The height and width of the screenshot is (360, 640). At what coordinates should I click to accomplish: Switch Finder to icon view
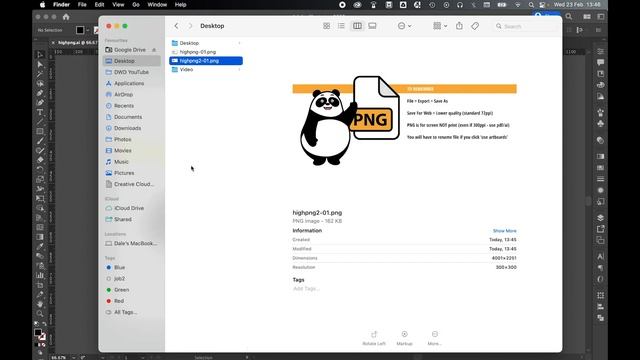[327, 26]
